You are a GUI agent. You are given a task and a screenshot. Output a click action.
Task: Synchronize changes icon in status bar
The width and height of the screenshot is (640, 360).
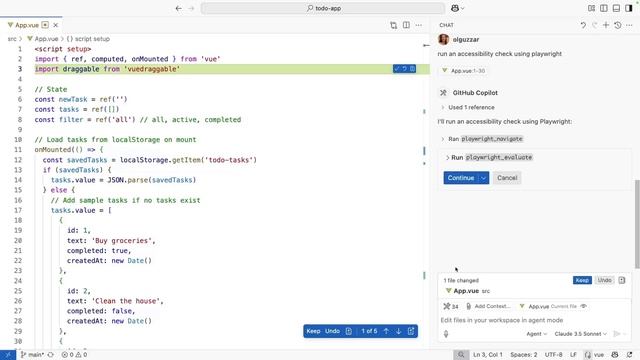click(x=51, y=355)
